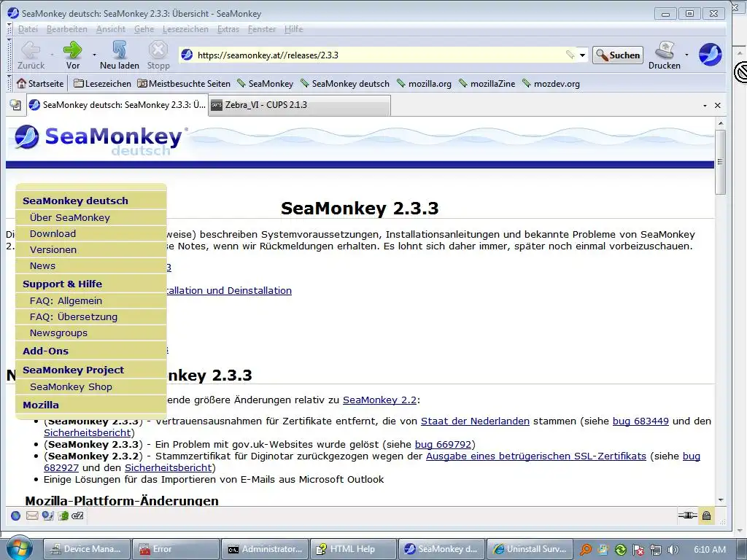
Task: Follow the SeaMonkey 2.2 link
Action: point(379,400)
